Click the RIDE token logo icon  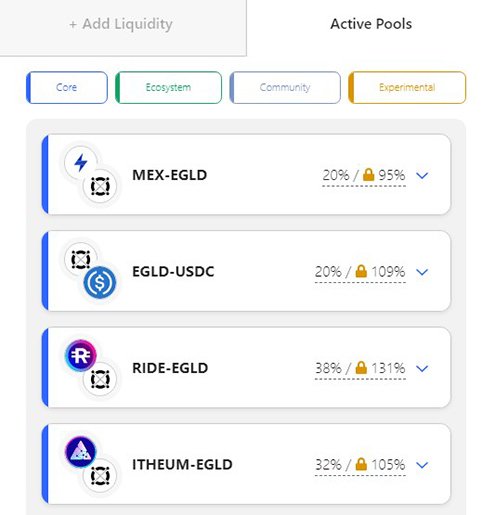(x=81, y=356)
